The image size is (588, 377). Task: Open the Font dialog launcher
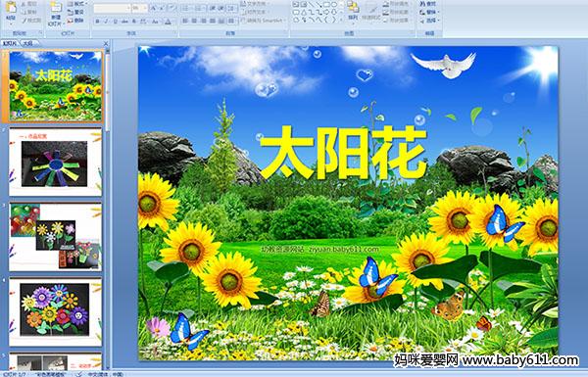coord(175,33)
